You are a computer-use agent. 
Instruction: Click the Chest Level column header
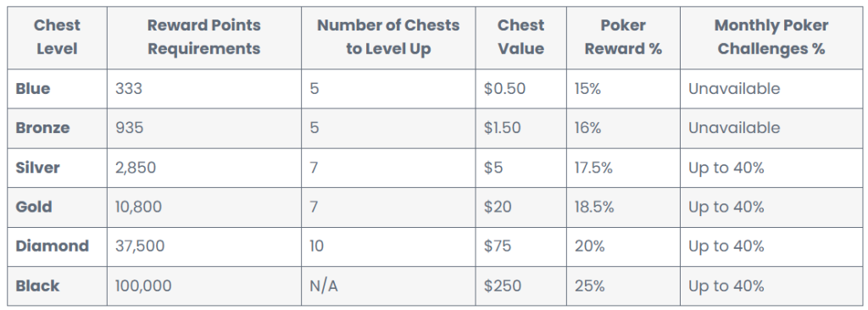click(57, 37)
